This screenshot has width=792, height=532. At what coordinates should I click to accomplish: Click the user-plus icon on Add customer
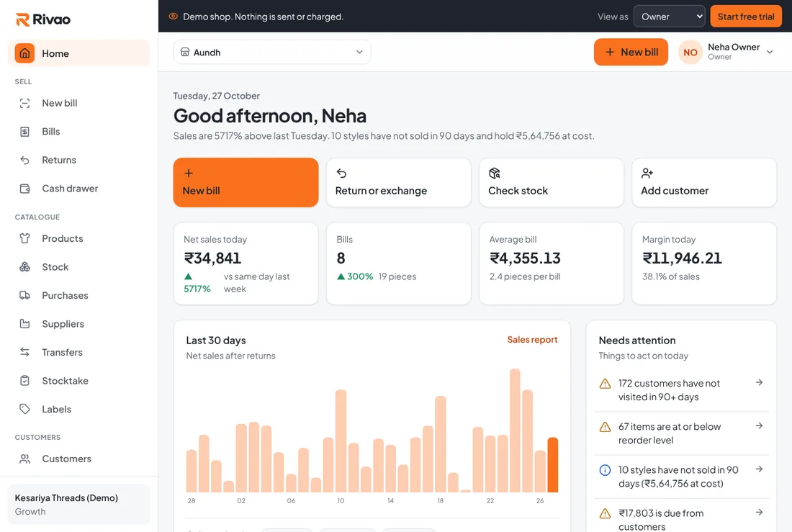click(x=647, y=173)
